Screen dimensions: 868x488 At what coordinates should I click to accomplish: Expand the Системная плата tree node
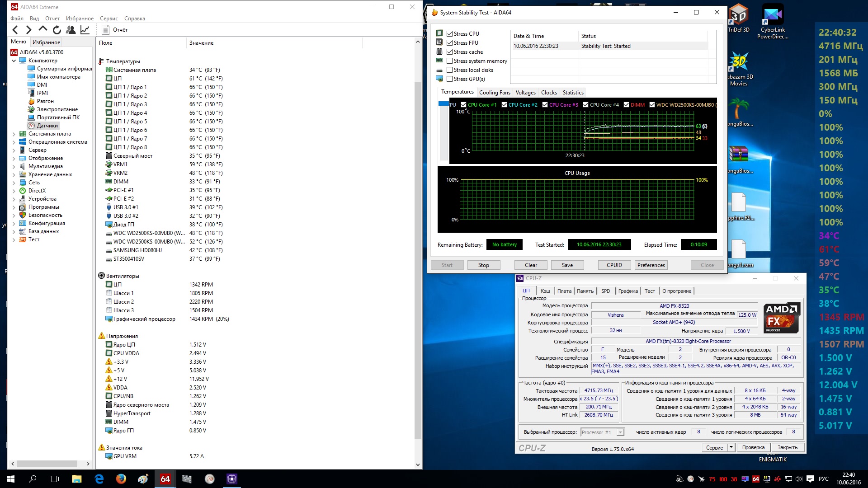(x=14, y=134)
